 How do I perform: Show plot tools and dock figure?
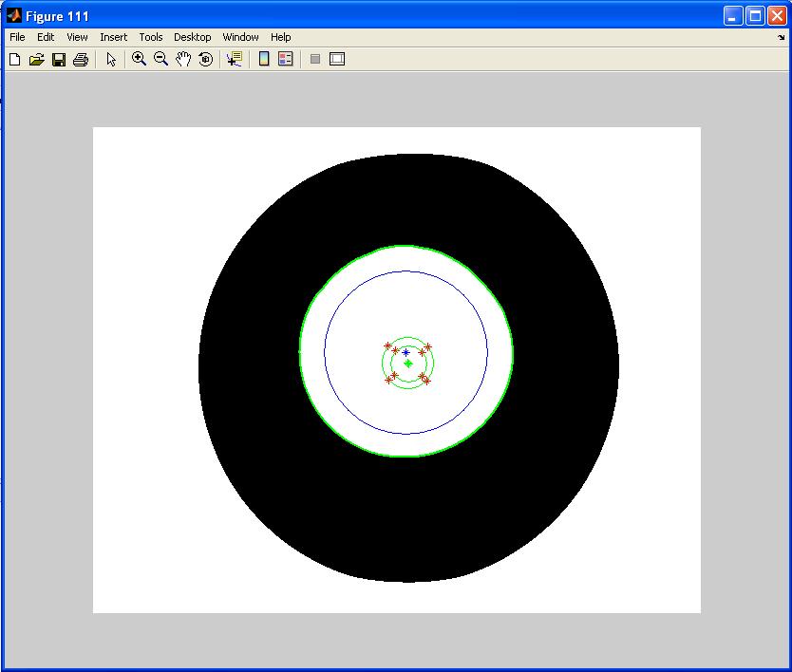337,59
